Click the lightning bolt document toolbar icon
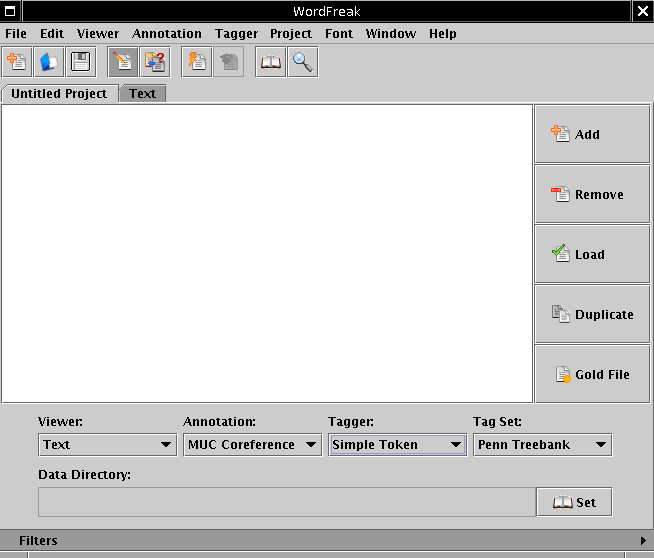The height and width of the screenshot is (558, 654). (197, 62)
